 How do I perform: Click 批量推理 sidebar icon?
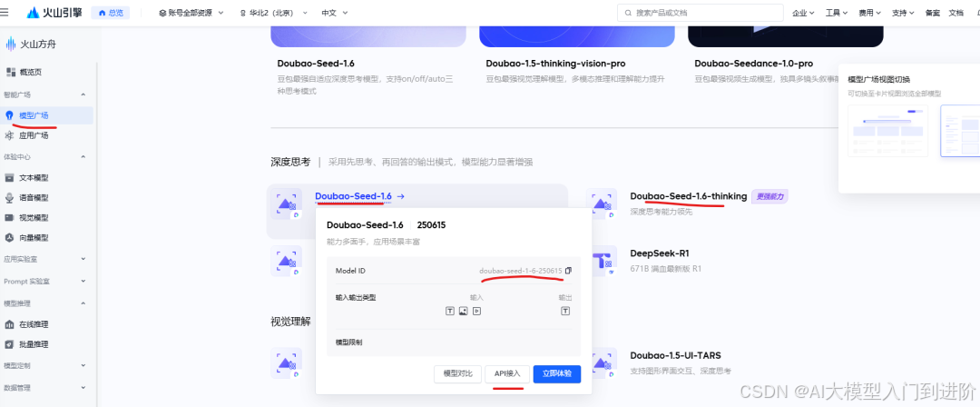pyautogui.click(x=9, y=344)
